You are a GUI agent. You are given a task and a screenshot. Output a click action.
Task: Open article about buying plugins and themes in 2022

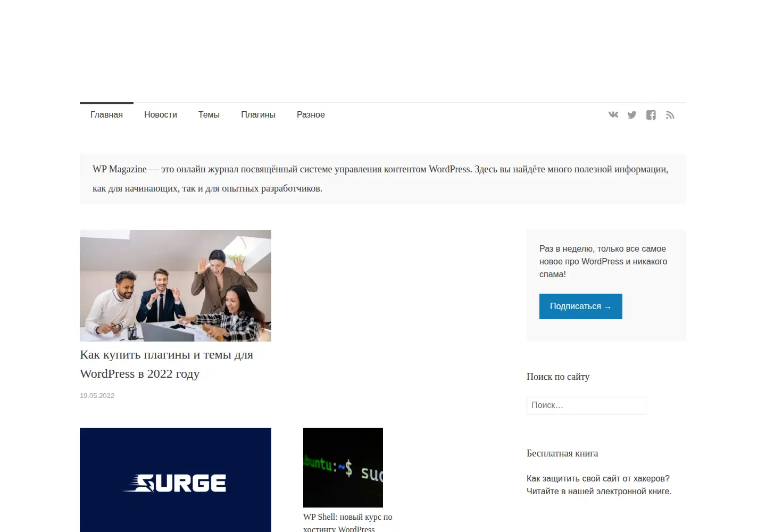pos(166,364)
